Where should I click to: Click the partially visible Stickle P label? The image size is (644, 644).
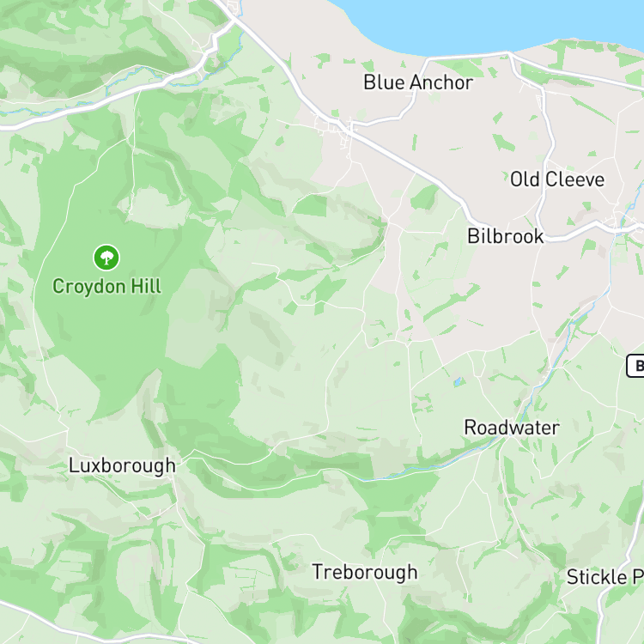coord(605,577)
